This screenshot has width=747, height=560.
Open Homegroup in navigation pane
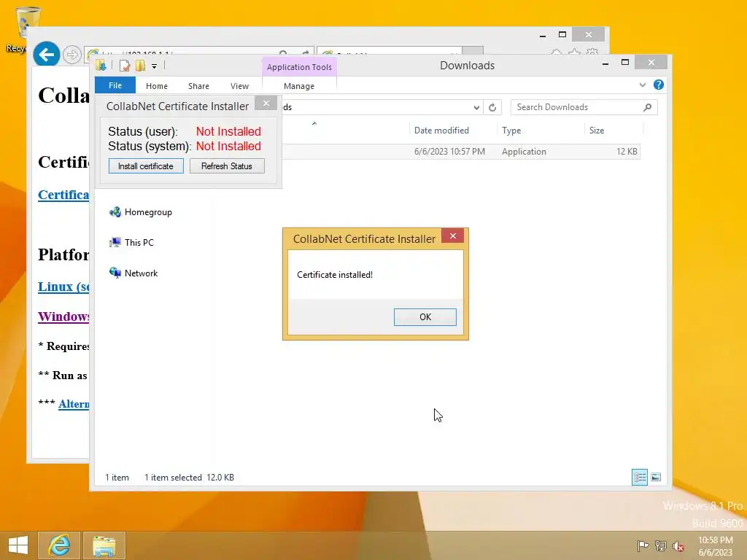coord(148,212)
